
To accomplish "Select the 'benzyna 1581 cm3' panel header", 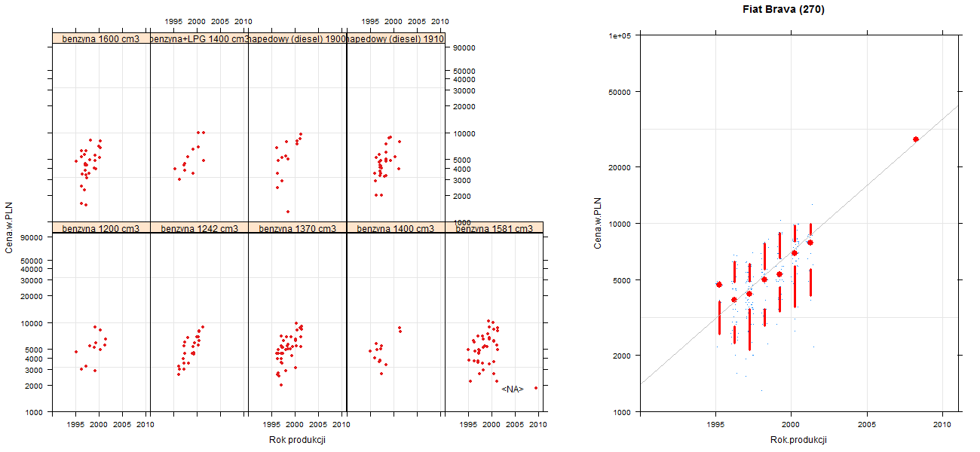I will [494, 228].
